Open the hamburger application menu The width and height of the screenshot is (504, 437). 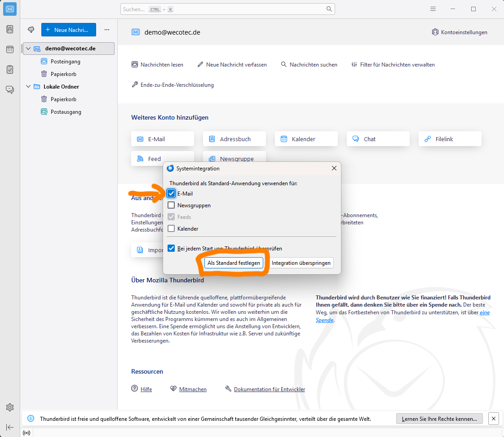coord(433,9)
